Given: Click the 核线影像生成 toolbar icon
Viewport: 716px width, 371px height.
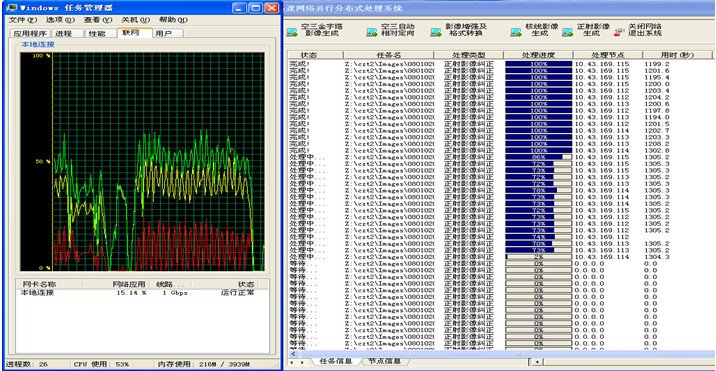Looking at the screenshot, I should [x=516, y=32].
